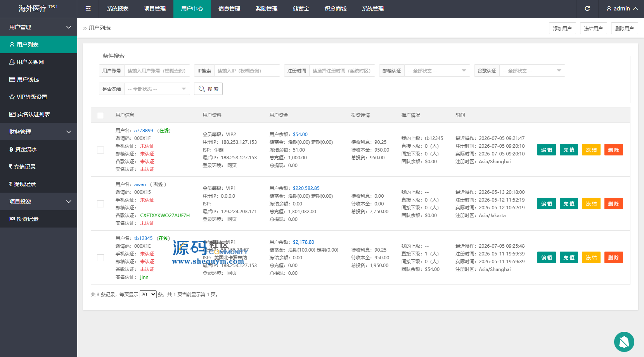Collapse the 项目投资 sidebar section

pyautogui.click(x=38, y=202)
